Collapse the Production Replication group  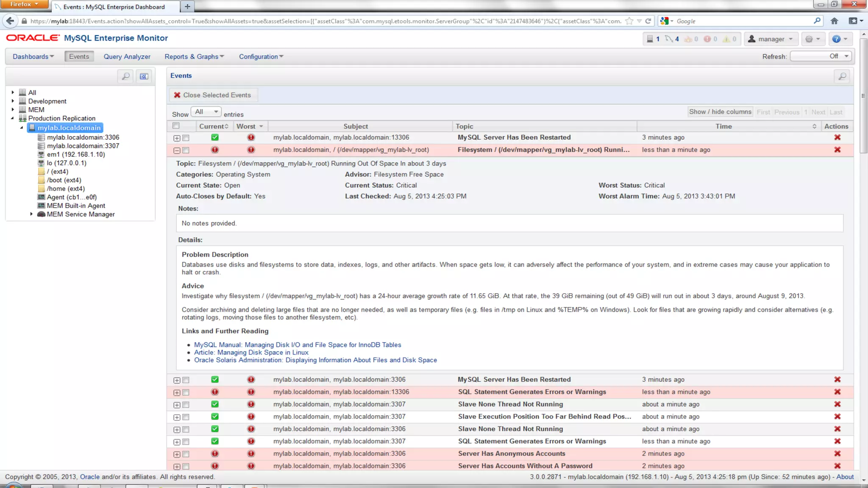pos(13,118)
